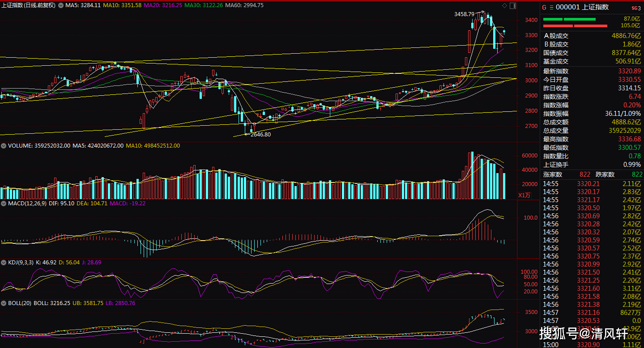Click the 最低指数 3300.57 row
This screenshot has height=348, width=644.
coord(592,148)
